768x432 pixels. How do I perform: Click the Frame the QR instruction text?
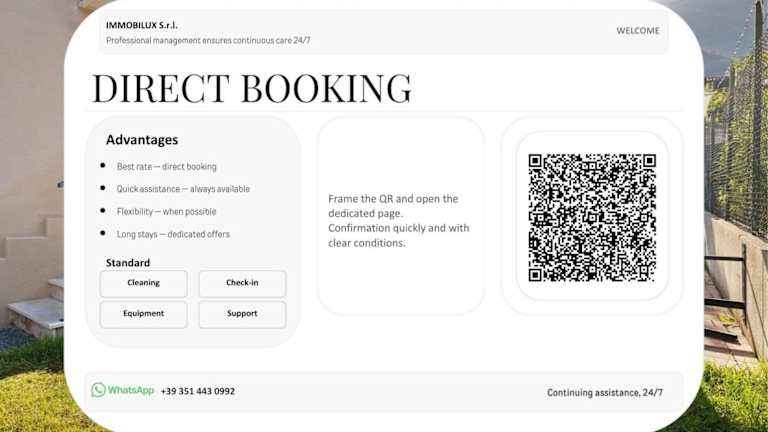[398, 220]
